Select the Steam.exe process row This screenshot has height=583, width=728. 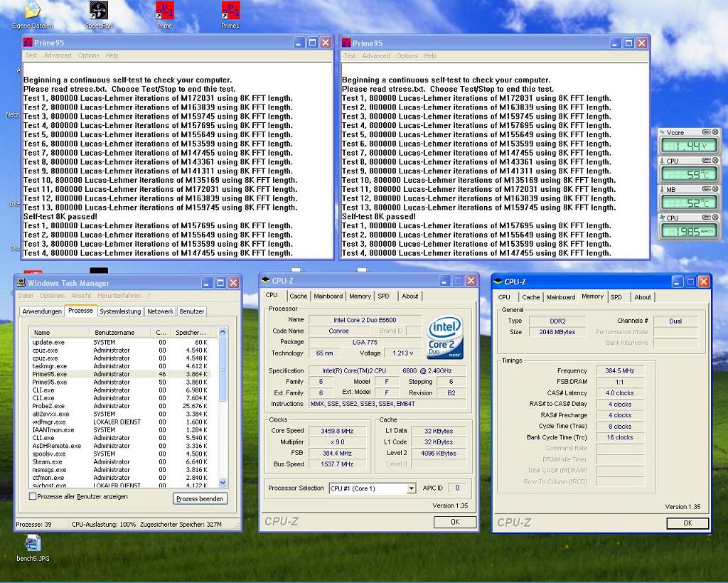pos(120,461)
